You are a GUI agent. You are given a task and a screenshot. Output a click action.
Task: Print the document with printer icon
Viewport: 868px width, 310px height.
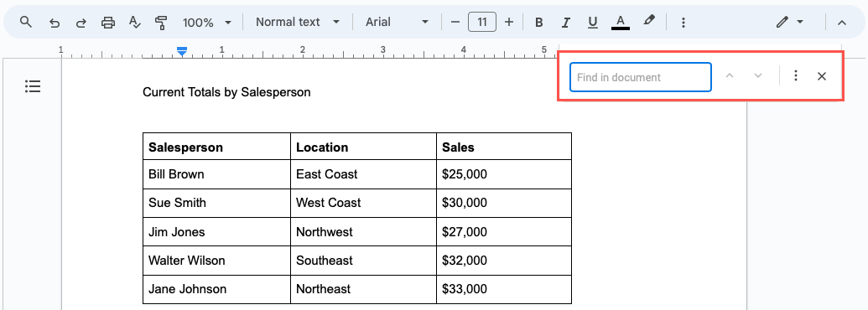(108, 23)
